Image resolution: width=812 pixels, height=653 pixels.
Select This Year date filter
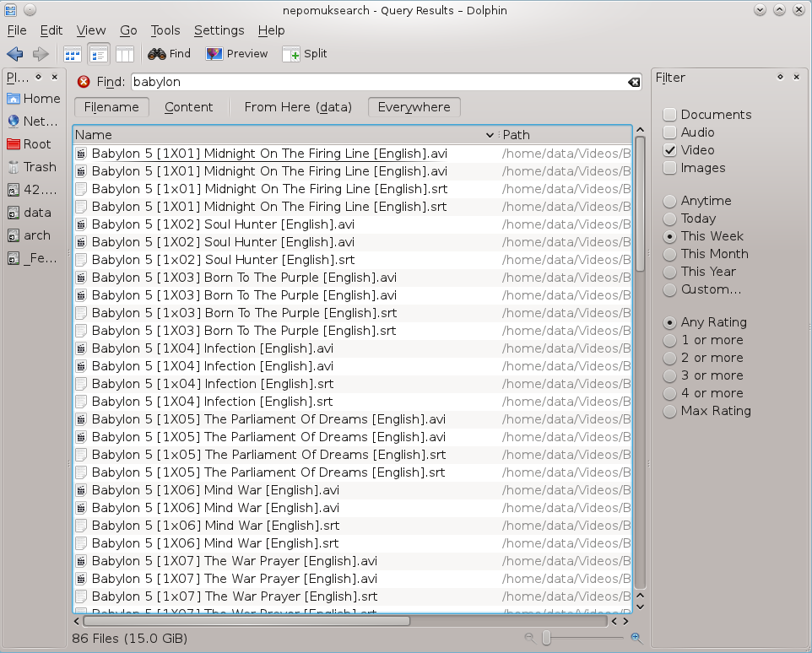click(x=700, y=271)
